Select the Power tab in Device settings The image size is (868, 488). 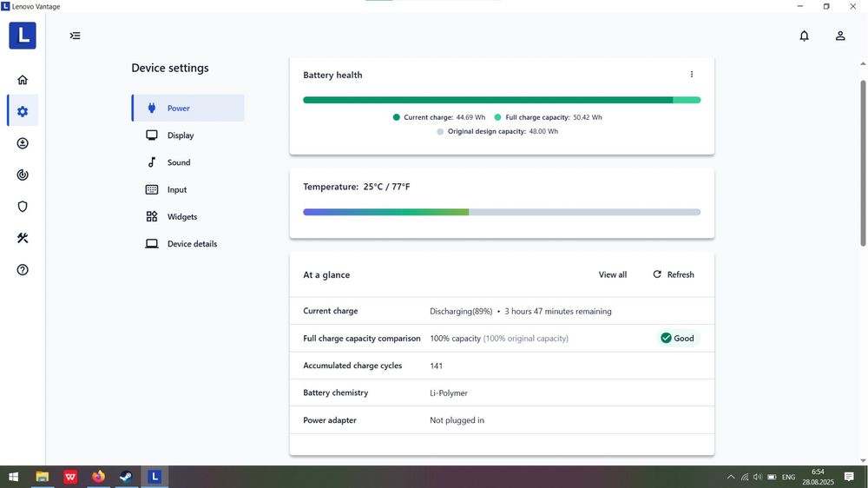click(188, 108)
